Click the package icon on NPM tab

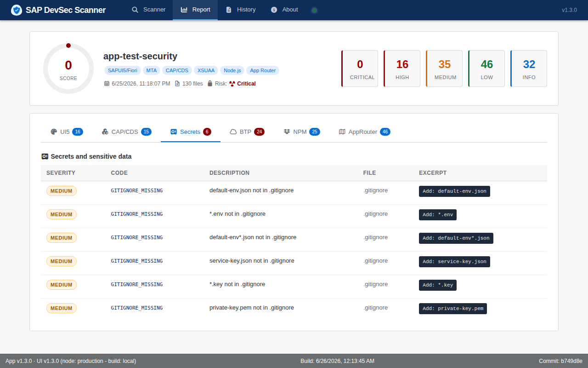tap(287, 132)
